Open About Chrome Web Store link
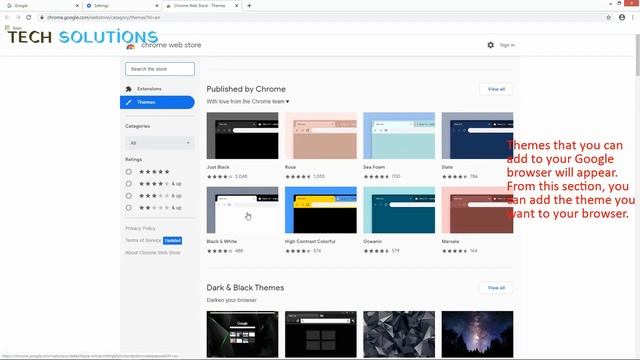This screenshot has width=640, height=360. 153,253
